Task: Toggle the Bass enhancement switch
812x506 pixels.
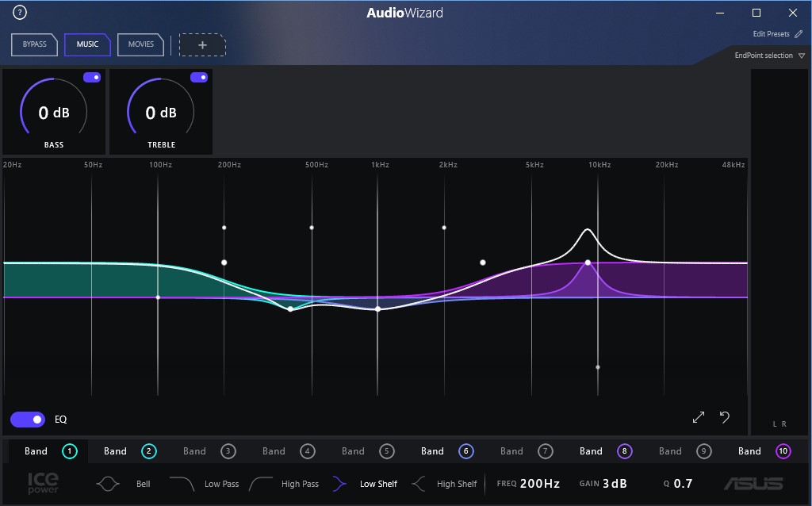Action: tap(92, 77)
